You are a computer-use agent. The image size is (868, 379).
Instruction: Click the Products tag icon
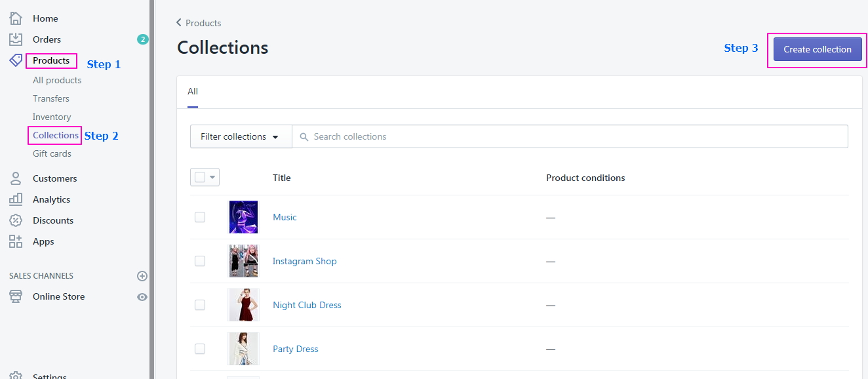pos(16,60)
